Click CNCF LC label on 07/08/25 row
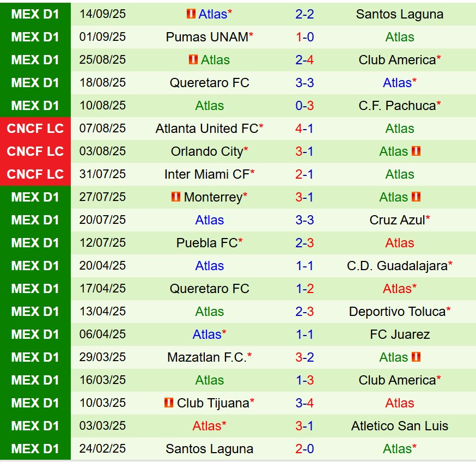The image size is (476, 463). pos(35,129)
